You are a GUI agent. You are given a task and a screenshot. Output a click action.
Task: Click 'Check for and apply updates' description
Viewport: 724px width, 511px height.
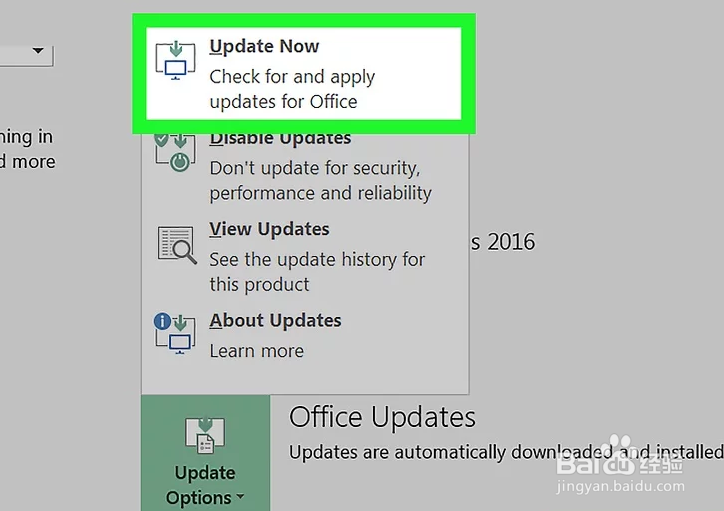coord(292,89)
